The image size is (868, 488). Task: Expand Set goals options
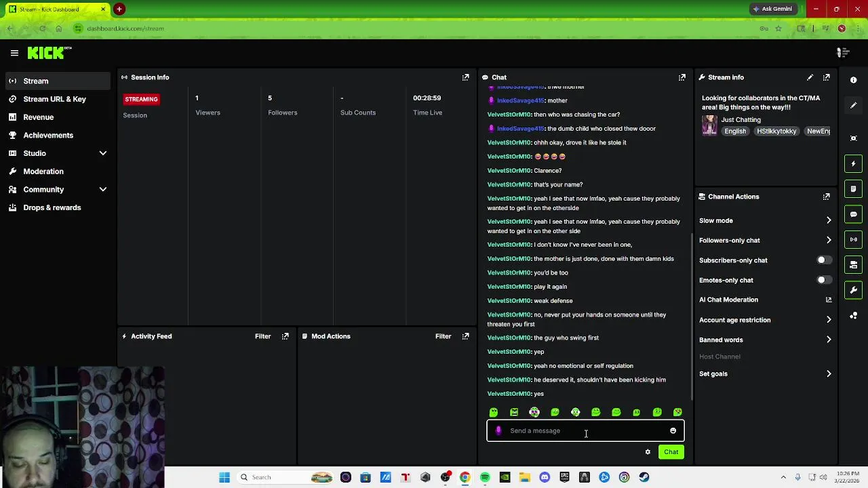[828, 373]
